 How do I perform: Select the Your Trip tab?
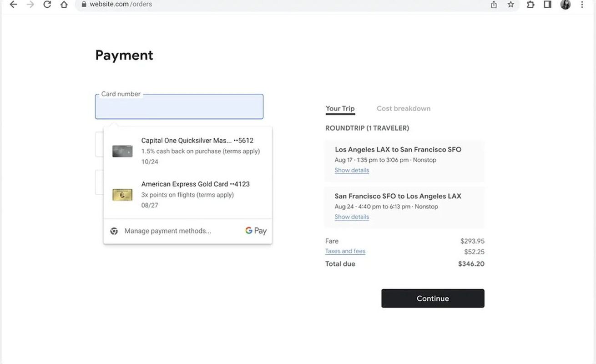pyautogui.click(x=340, y=109)
